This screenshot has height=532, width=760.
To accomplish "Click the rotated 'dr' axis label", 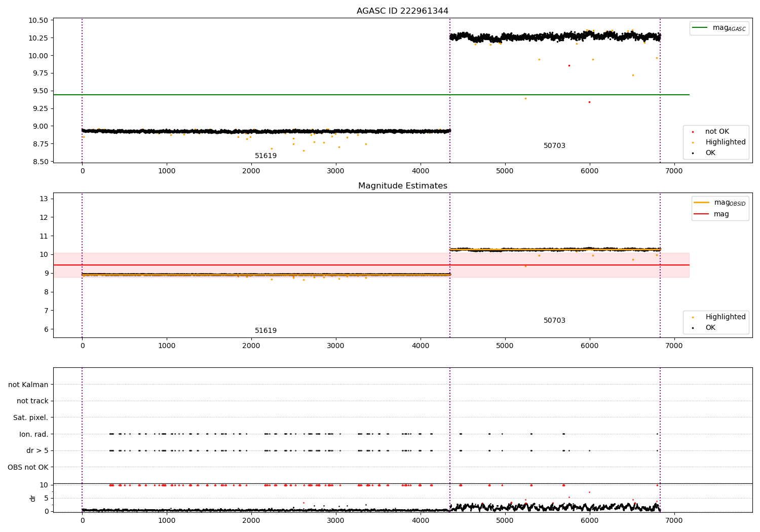I will pyautogui.click(x=33, y=498).
